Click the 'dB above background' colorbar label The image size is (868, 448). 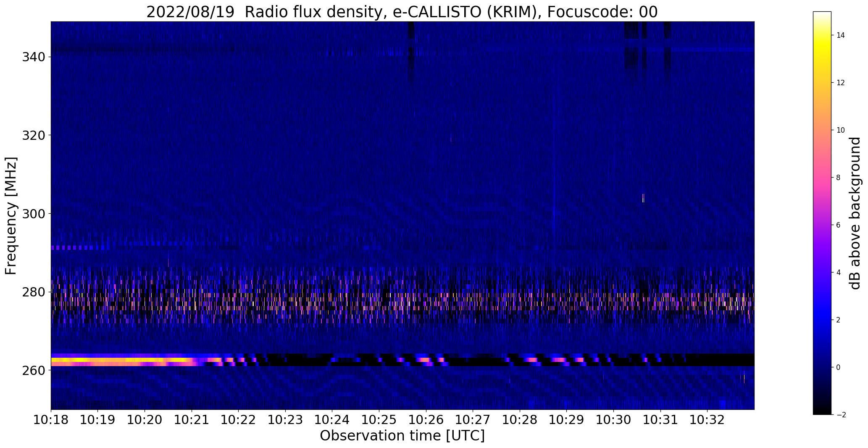[x=855, y=213]
